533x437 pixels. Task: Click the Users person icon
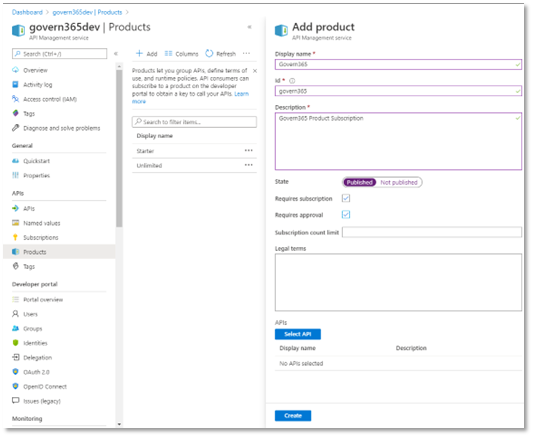[x=15, y=314]
